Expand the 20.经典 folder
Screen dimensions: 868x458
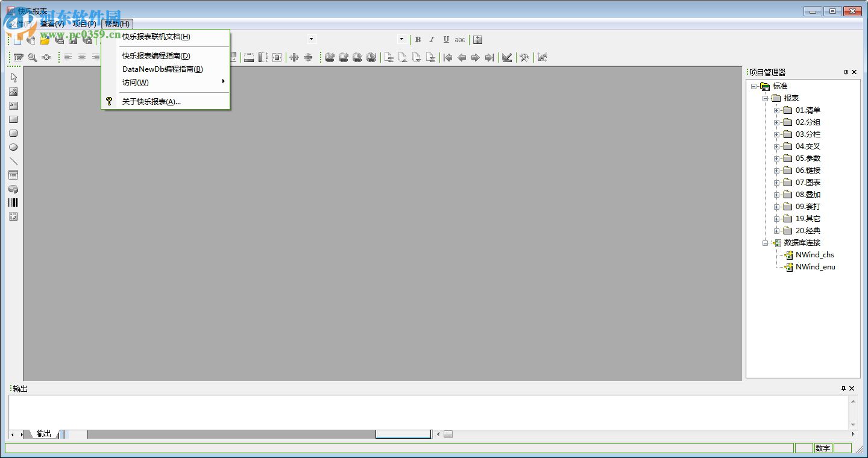click(777, 231)
